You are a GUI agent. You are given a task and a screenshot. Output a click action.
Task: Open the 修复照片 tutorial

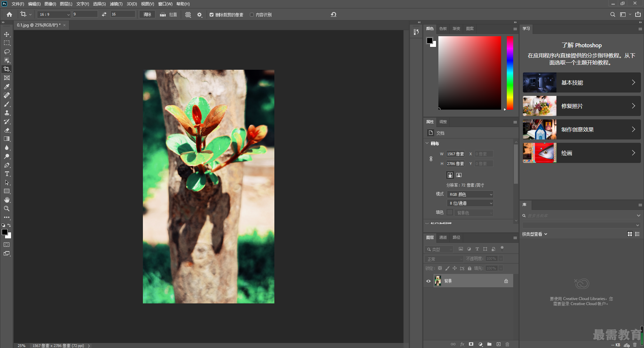[582, 106]
